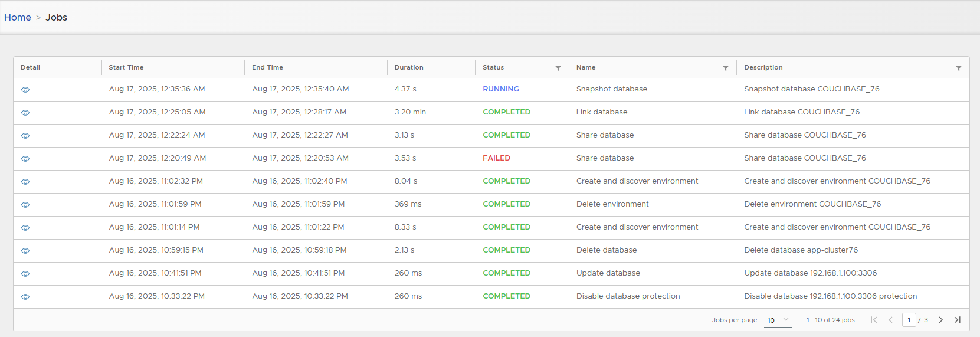Open details of the RUNNING Snapshot database job

[x=25, y=90]
